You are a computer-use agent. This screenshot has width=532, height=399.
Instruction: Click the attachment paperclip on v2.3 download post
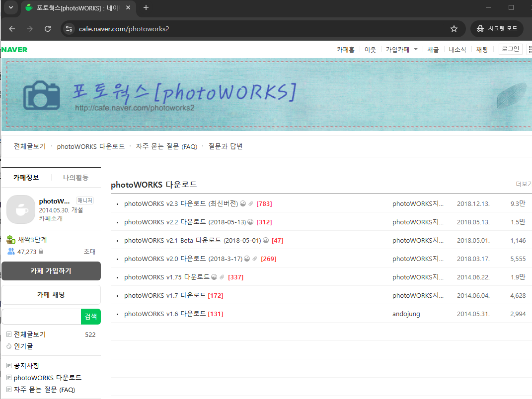pos(250,203)
